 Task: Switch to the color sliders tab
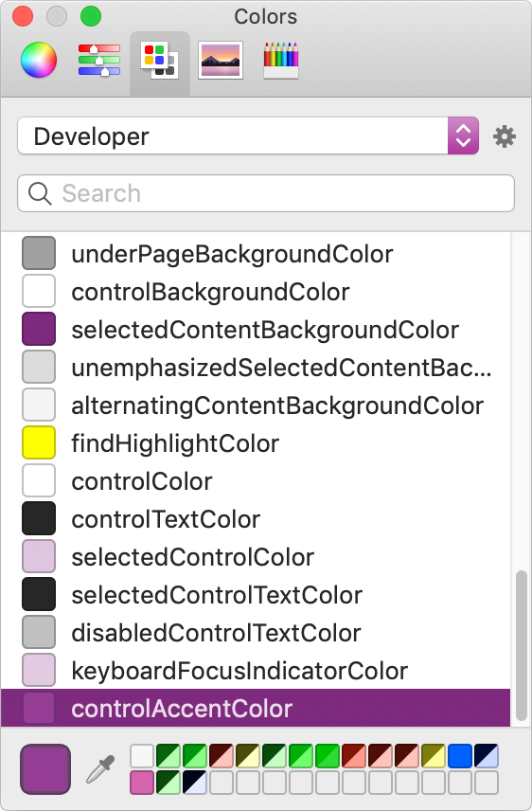[99, 60]
